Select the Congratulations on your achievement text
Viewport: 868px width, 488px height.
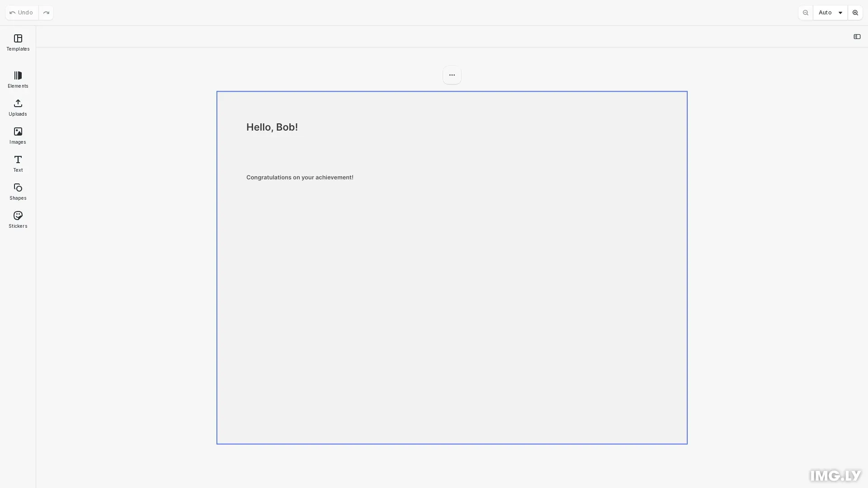click(300, 177)
